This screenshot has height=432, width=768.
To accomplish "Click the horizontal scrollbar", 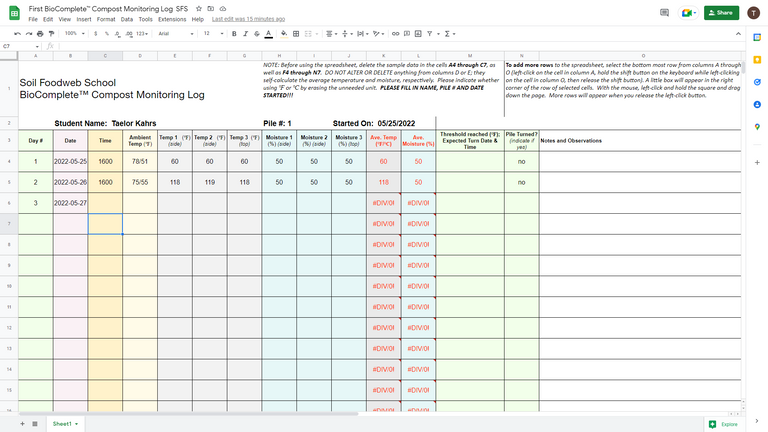I will pyautogui.click(x=189, y=414).
